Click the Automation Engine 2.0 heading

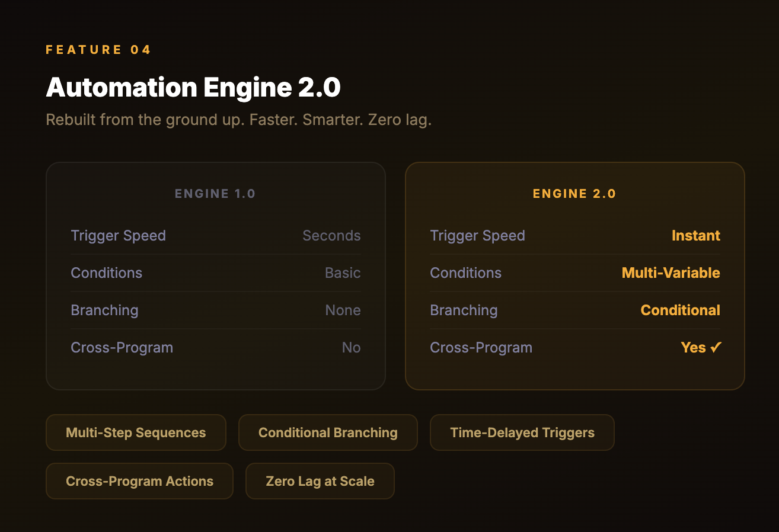[x=193, y=88]
